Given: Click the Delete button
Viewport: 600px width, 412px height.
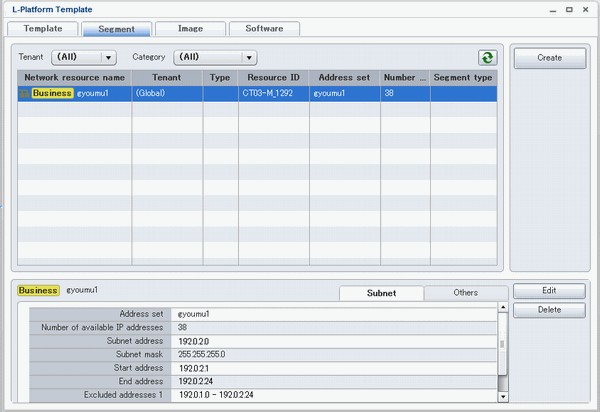Looking at the screenshot, I should 549,310.
